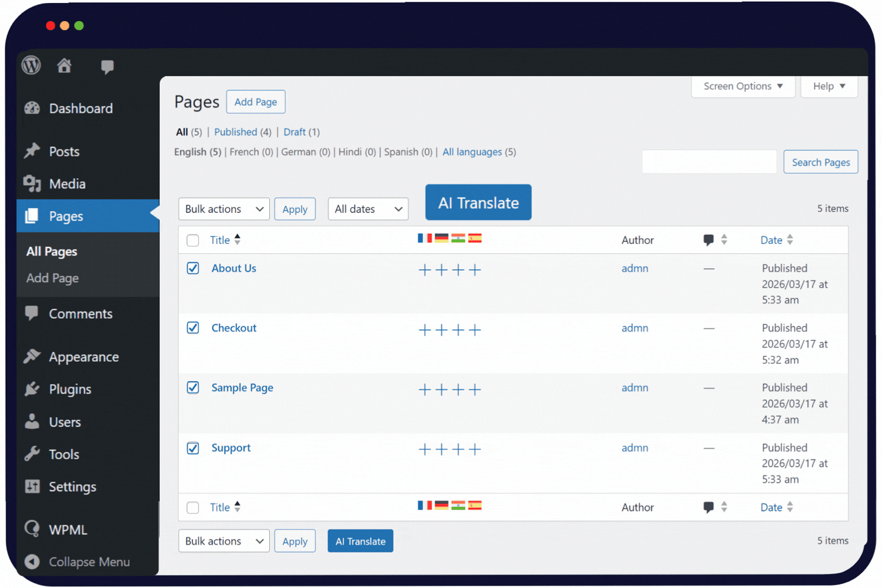The width and height of the screenshot is (882, 588).
Task: Expand the All dates filter dropdown
Action: click(367, 209)
